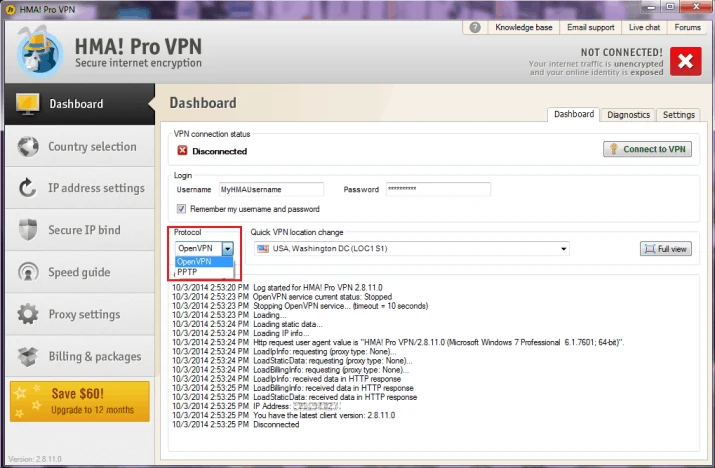Select PPTP in the protocol list

(x=204, y=272)
